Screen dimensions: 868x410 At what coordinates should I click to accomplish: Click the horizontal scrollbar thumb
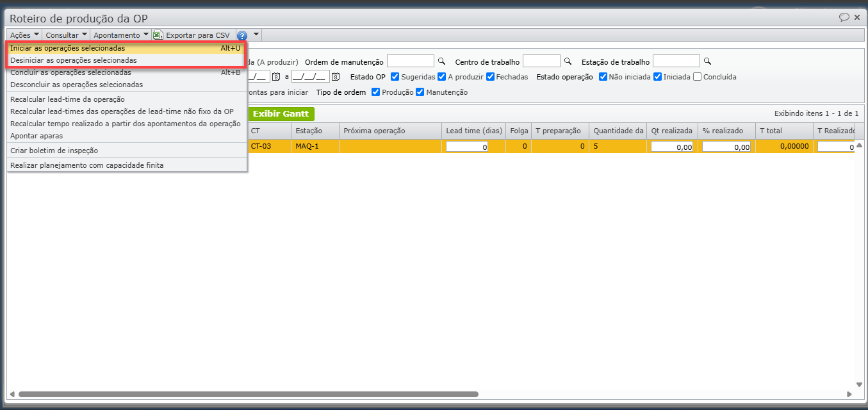point(249,395)
